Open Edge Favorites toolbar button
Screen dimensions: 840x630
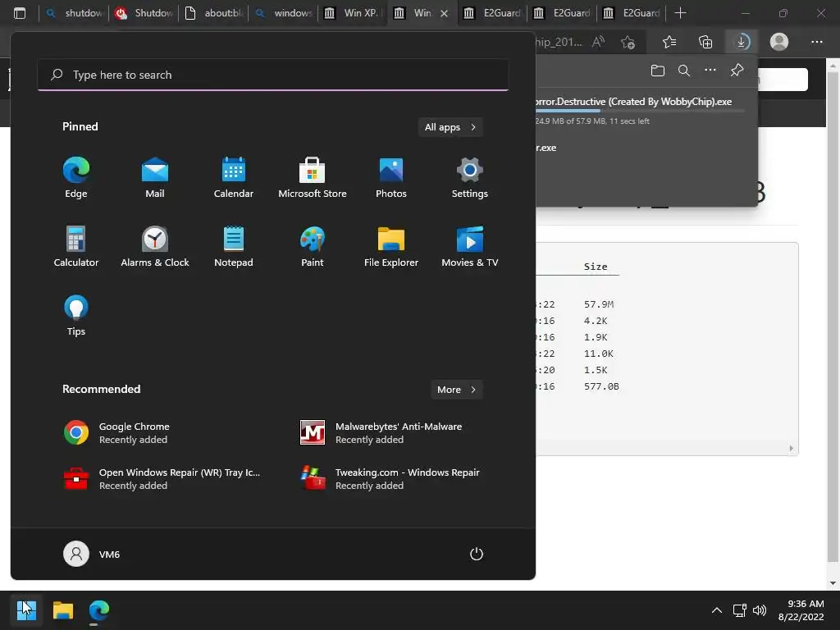coord(669,42)
